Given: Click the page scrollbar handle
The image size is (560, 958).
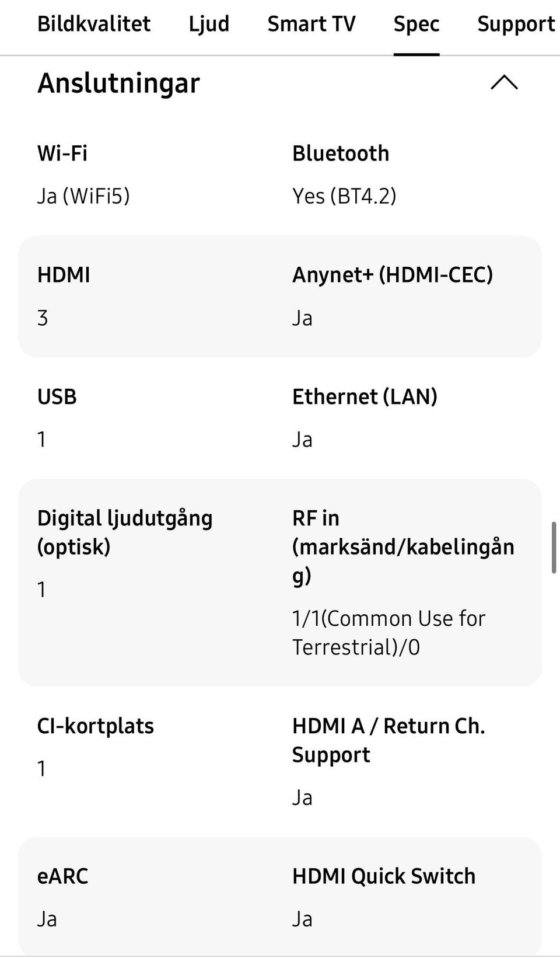Looking at the screenshot, I should coord(554,548).
